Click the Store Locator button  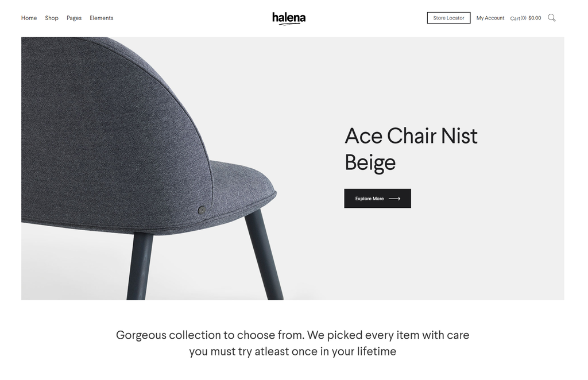point(448,18)
